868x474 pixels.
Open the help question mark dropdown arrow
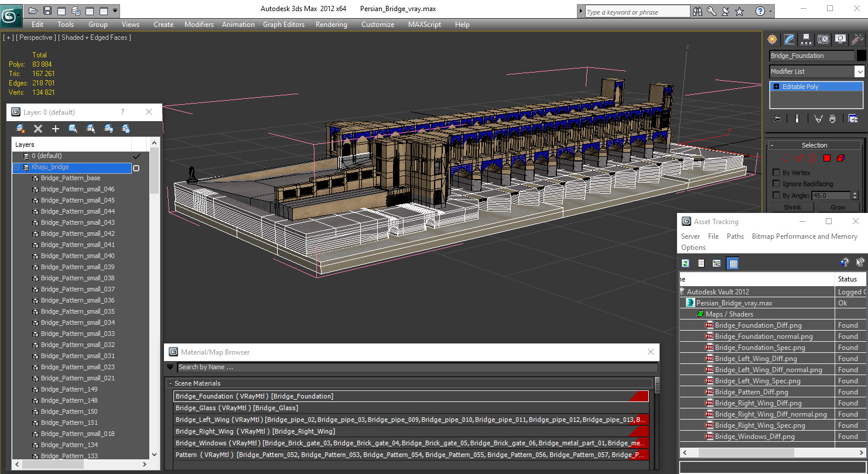point(770,11)
